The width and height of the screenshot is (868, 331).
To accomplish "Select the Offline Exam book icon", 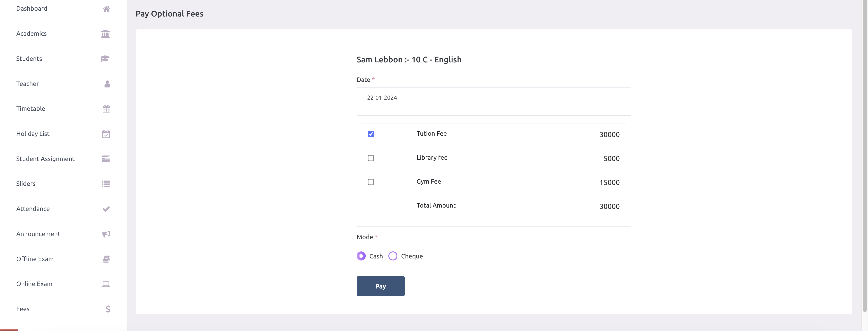I will (x=106, y=259).
